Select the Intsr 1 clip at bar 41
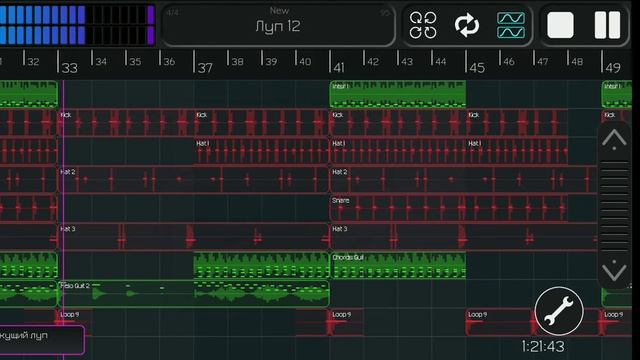This screenshot has height=360, width=640. (x=398, y=94)
